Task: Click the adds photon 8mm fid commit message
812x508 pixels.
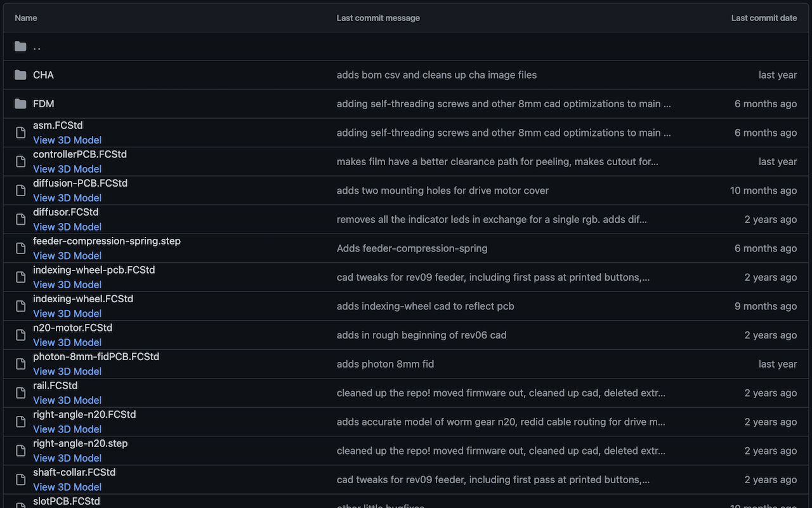Action: click(x=385, y=364)
